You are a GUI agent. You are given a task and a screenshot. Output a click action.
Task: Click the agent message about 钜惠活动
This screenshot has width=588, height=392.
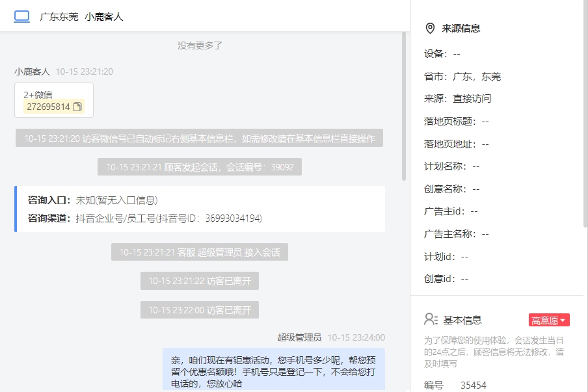point(274,369)
